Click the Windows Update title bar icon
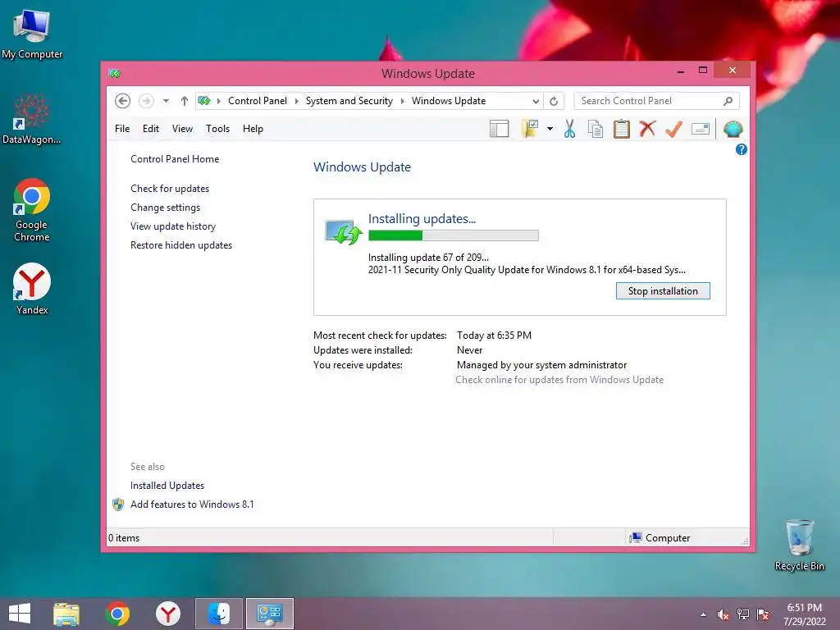The width and height of the screenshot is (840, 630). coord(114,73)
